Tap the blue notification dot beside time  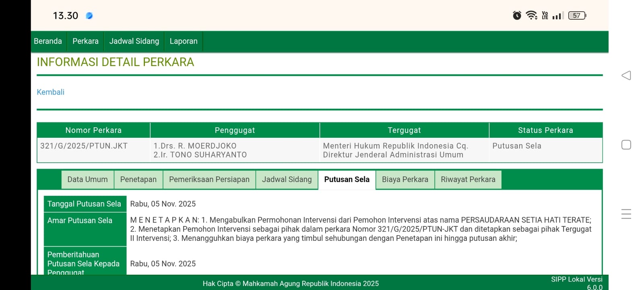click(x=89, y=16)
